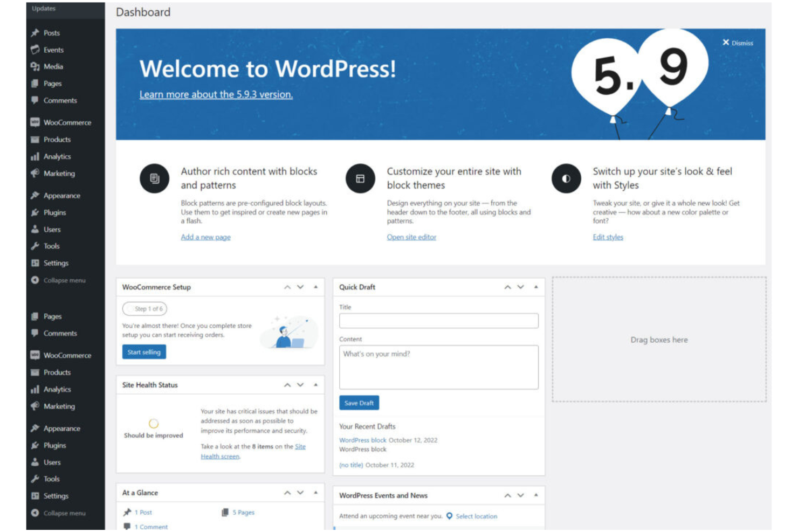Viewport: 798px width, 532px height.
Task: Open the Events calendar icon in sidebar
Action: (x=35, y=50)
